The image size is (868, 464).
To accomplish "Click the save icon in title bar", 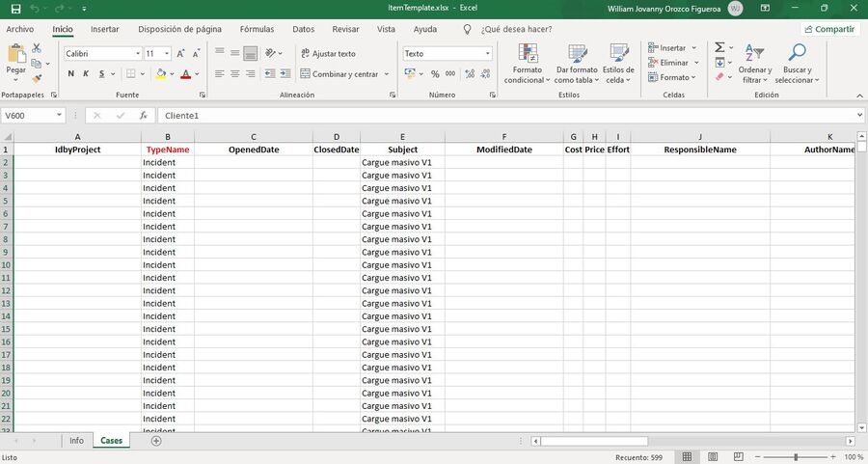I will [15, 9].
